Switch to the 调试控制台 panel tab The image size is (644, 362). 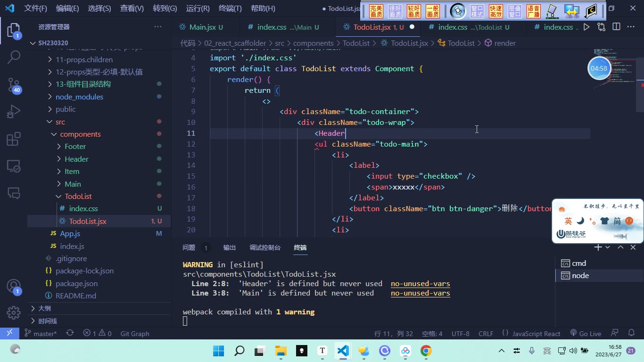[265, 247]
